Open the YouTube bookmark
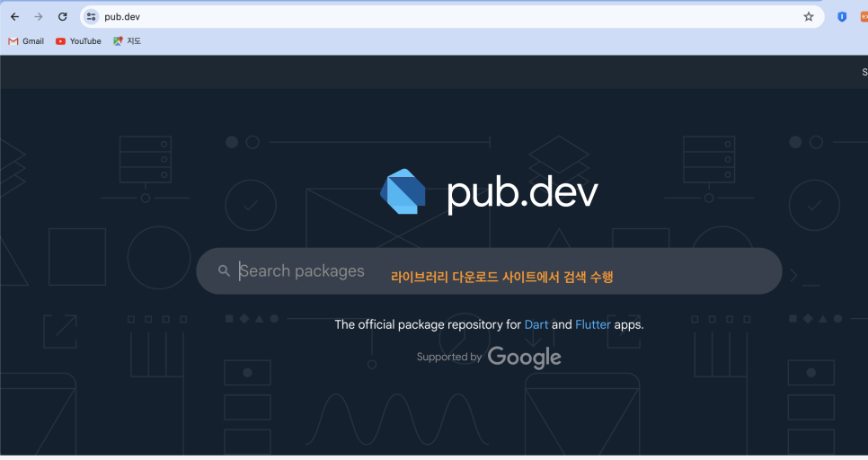Viewport: 868px width, 460px height. (x=78, y=41)
